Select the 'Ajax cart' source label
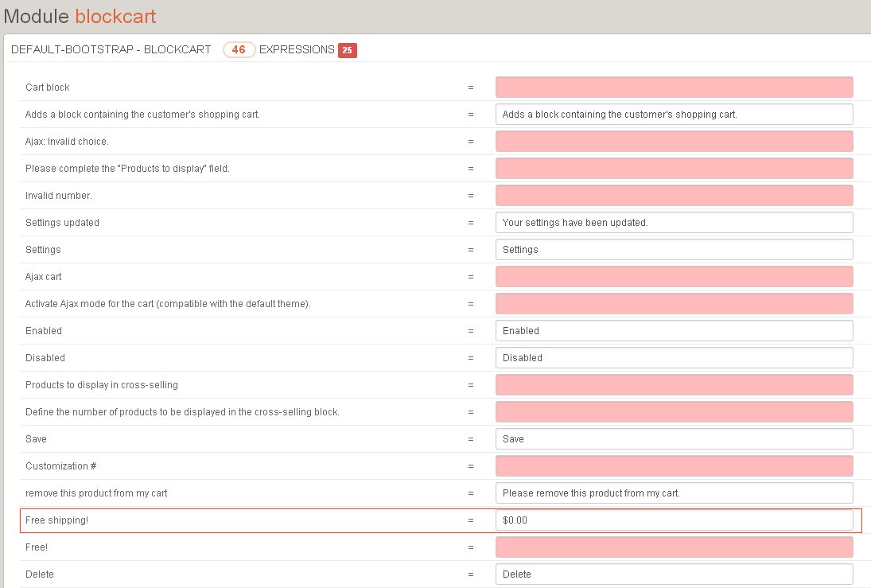This screenshot has height=588, width=871. (x=43, y=277)
